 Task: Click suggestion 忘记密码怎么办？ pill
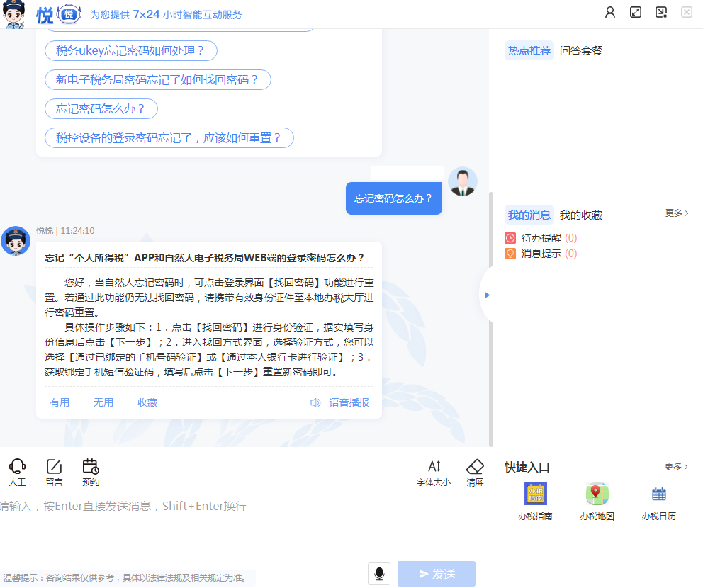[101, 109]
